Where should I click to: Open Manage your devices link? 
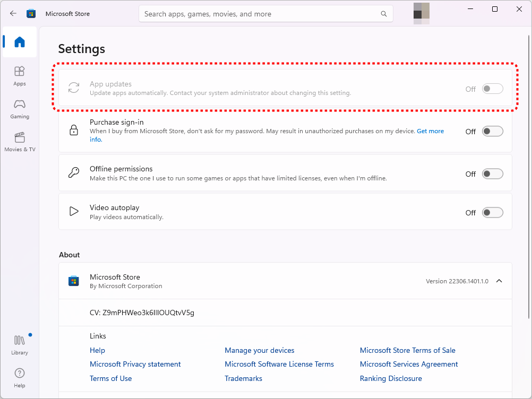[x=260, y=350]
